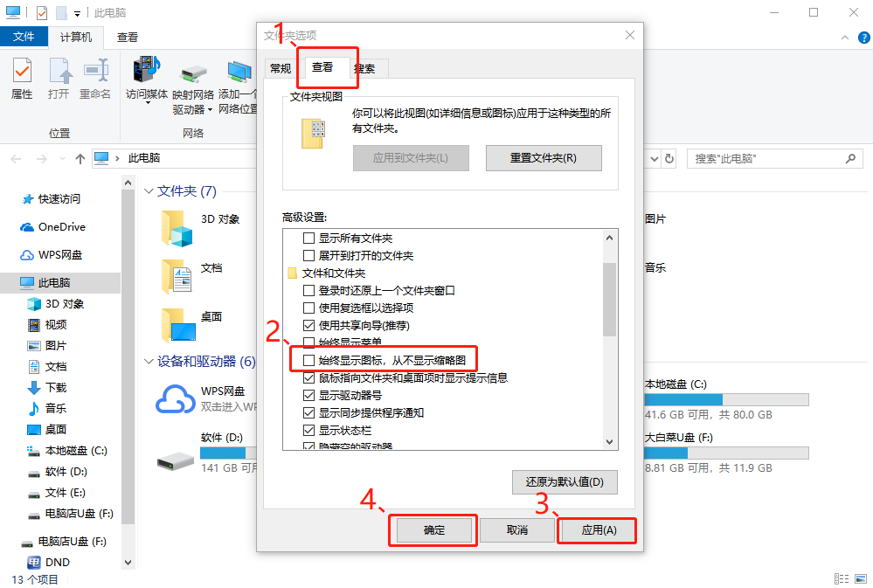Click the 还原为默认值(D) button

[565, 481]
